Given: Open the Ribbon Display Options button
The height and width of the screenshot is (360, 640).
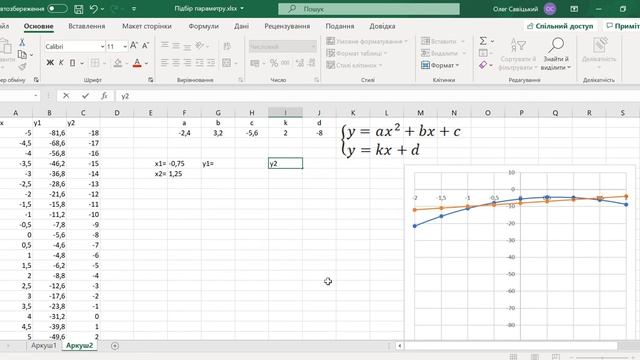Looking at the screenshot, I should [574, 9].
